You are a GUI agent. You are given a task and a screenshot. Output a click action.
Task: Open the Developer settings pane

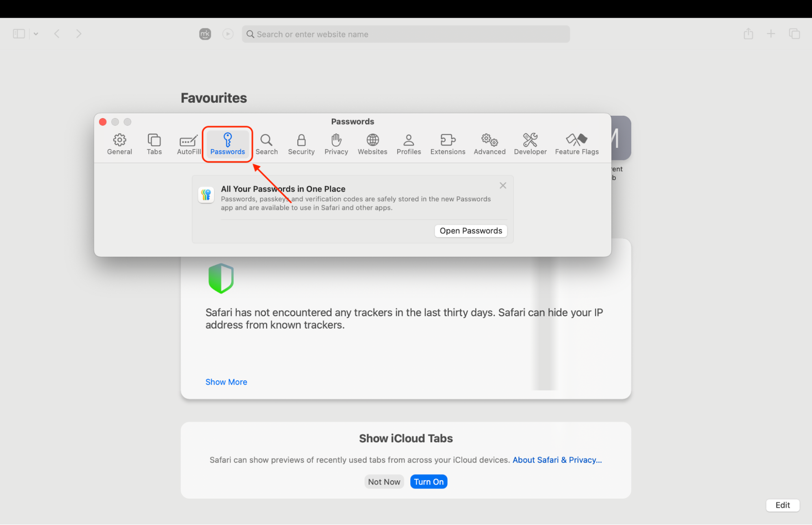click(530, 144)
